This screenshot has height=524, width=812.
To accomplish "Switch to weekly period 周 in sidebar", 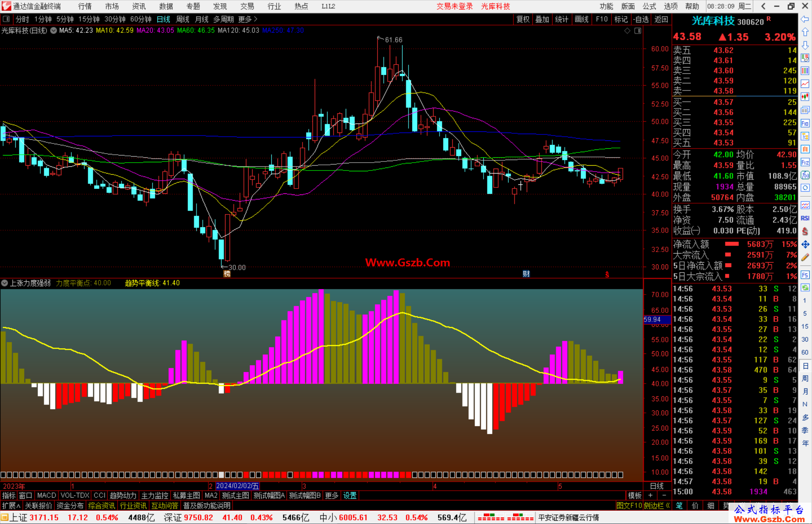I will 805,378.
